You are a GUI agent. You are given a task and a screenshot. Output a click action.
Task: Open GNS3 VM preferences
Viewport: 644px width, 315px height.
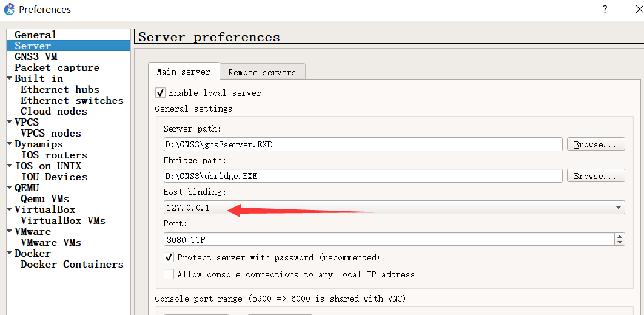36,57
